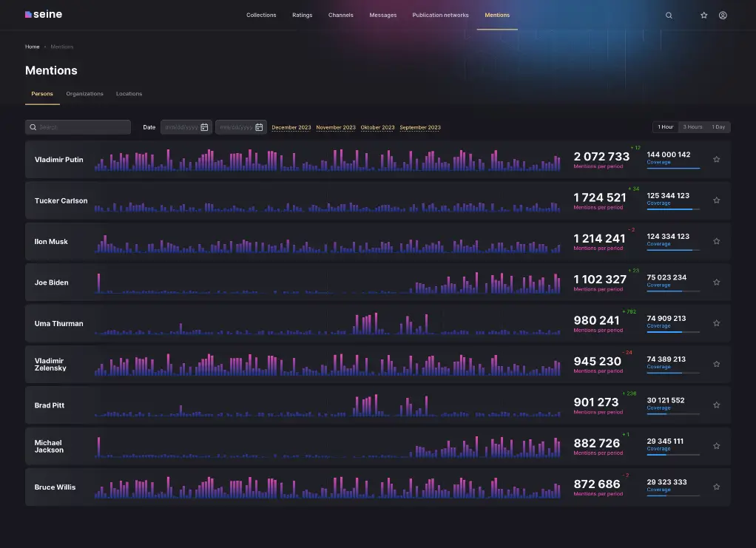Open Ratings in top navigation
756x548 pixels.
click(303, 16)
